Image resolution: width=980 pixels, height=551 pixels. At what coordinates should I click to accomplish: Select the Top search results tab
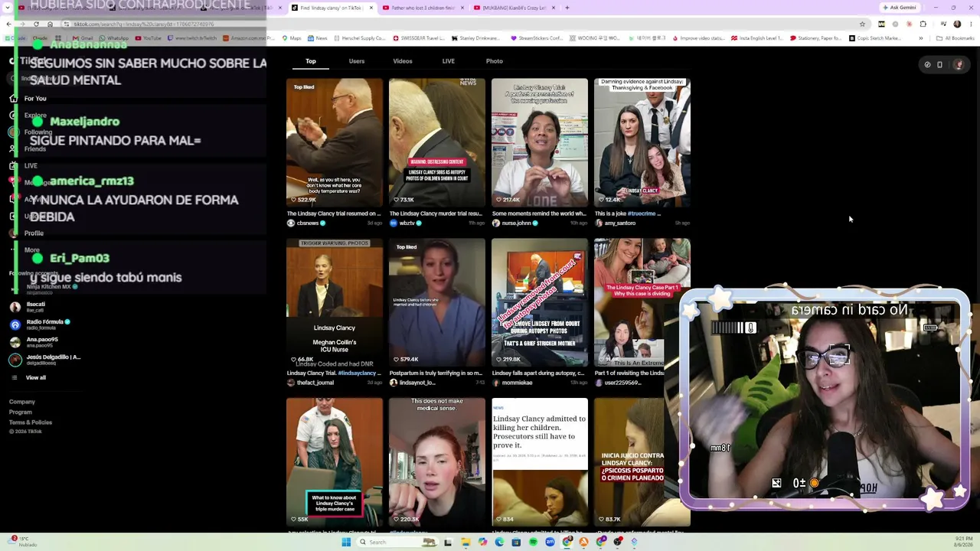(311, 61)
